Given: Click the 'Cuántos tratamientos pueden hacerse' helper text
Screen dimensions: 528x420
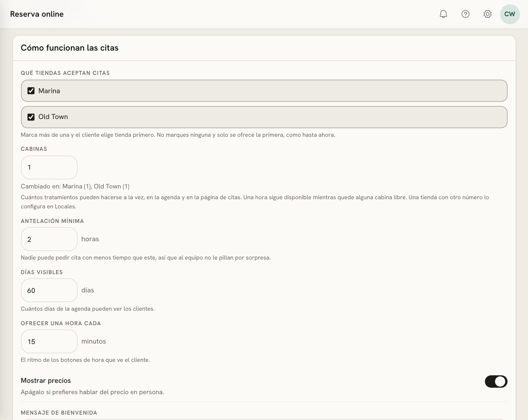Looking at the screenshot, I should point(255,202).
